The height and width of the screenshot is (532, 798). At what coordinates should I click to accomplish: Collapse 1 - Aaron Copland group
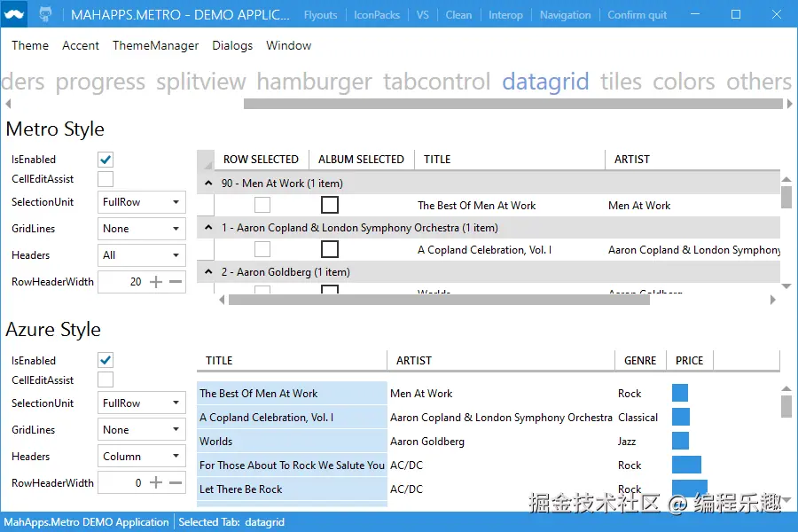tap(208, 227)
